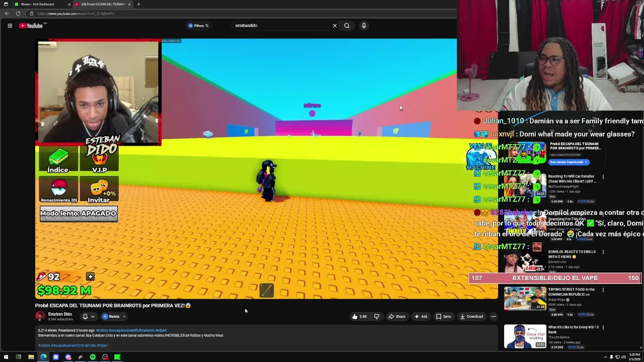Open more actions three-dot menu under video
The height and width of the screenshot is (362, 644).
(x=494, y=316)
